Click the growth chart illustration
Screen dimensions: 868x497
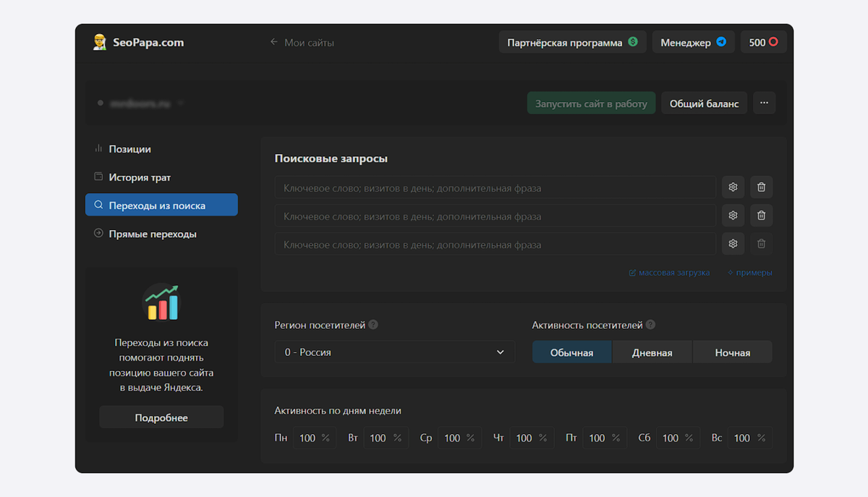[161, 302]
